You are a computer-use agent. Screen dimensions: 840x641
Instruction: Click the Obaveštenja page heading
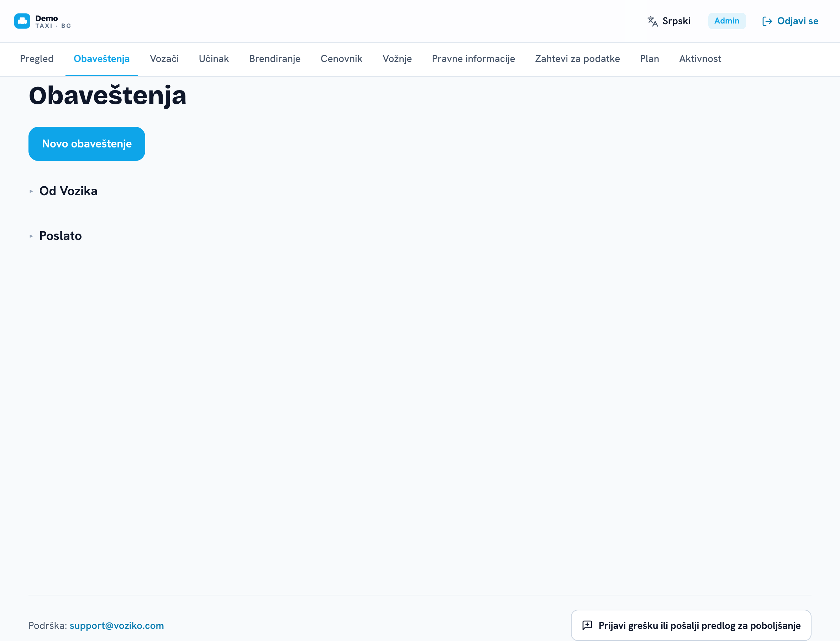tap(107, 95)
